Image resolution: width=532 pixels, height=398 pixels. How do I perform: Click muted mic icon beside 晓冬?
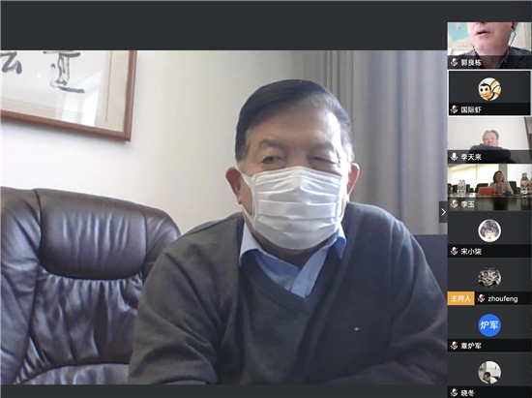pyautogui.click(x=454, y=393)
